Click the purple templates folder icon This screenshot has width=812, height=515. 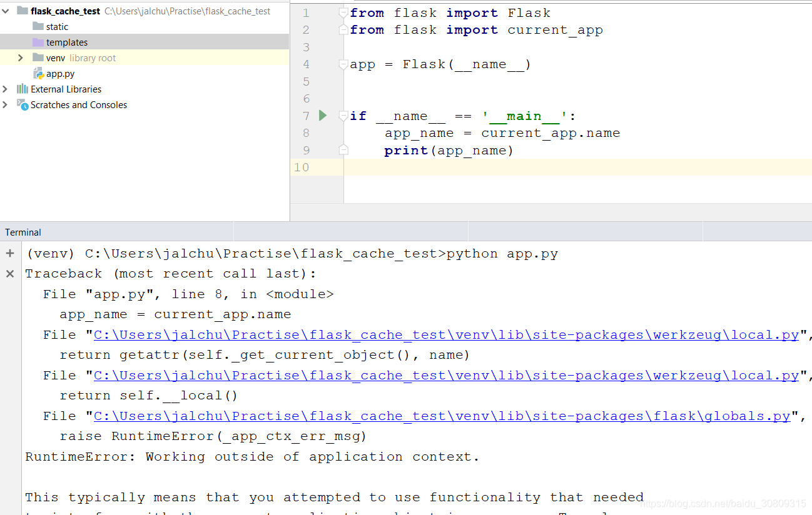(38, 42)
